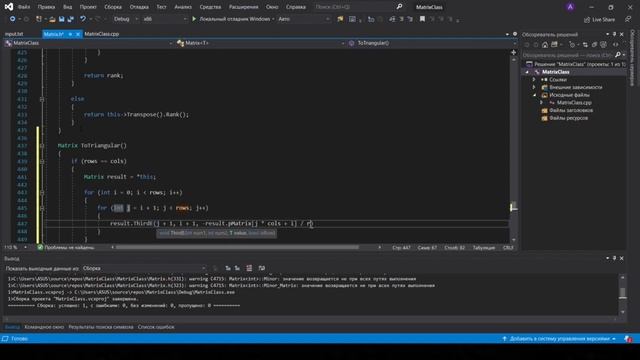
Task: Click notification icon in status bar corner
Action: pos(628,339)
